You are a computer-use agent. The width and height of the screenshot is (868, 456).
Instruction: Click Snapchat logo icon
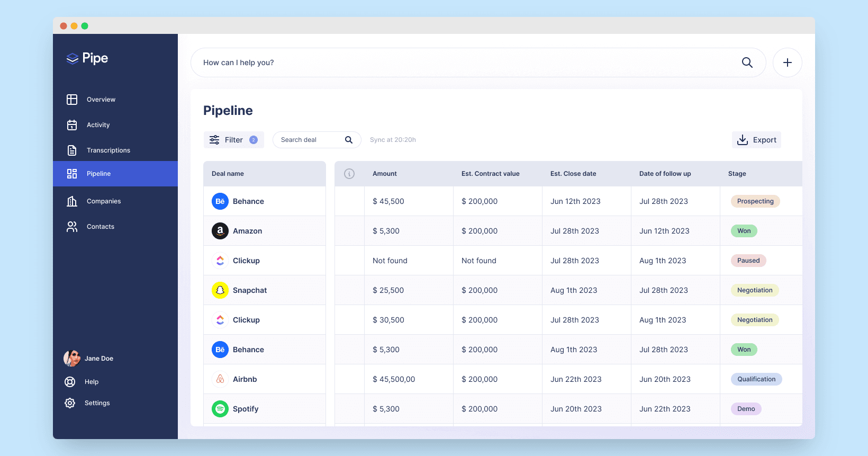pyautogui.click(x=220, y=290)
